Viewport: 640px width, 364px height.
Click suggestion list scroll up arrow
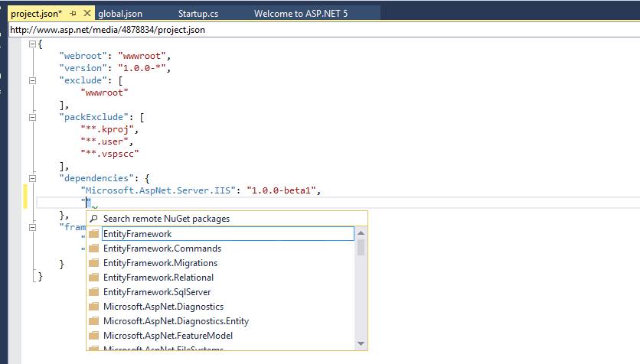361,232
